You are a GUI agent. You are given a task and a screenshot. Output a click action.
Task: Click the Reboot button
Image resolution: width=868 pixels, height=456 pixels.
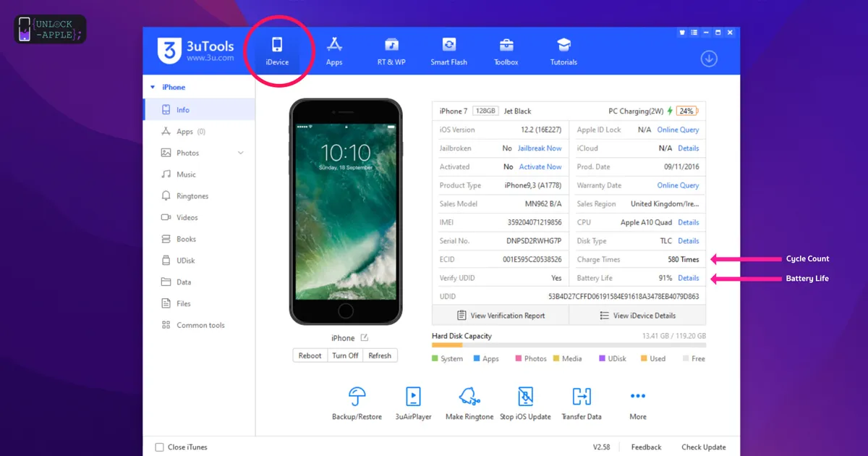coord(310,355)
